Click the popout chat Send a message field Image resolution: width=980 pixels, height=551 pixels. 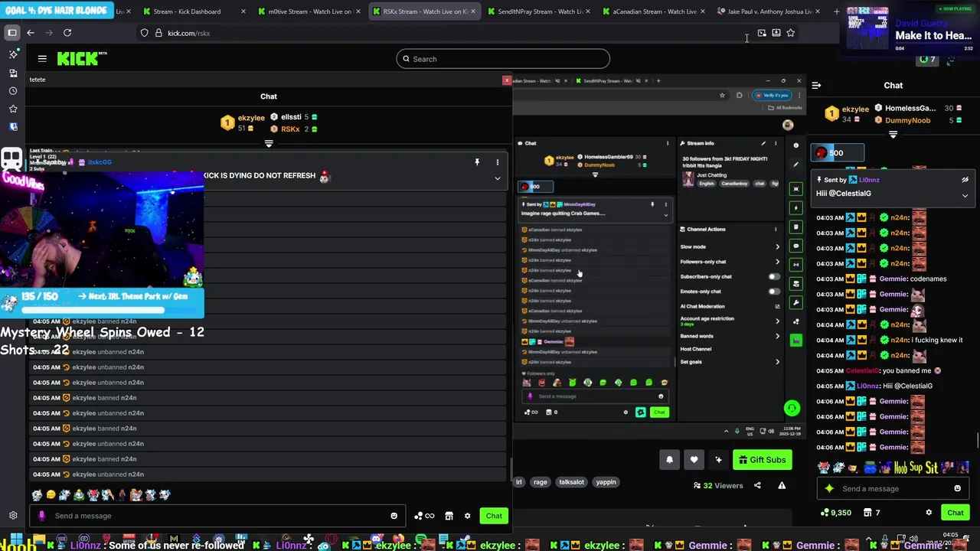218,516
